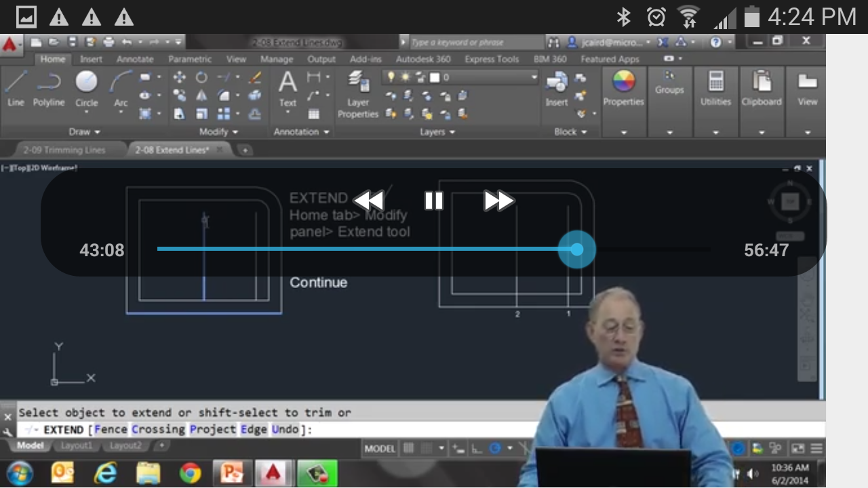Toggle polar tracking in status bar

click(x=495, y=448)
